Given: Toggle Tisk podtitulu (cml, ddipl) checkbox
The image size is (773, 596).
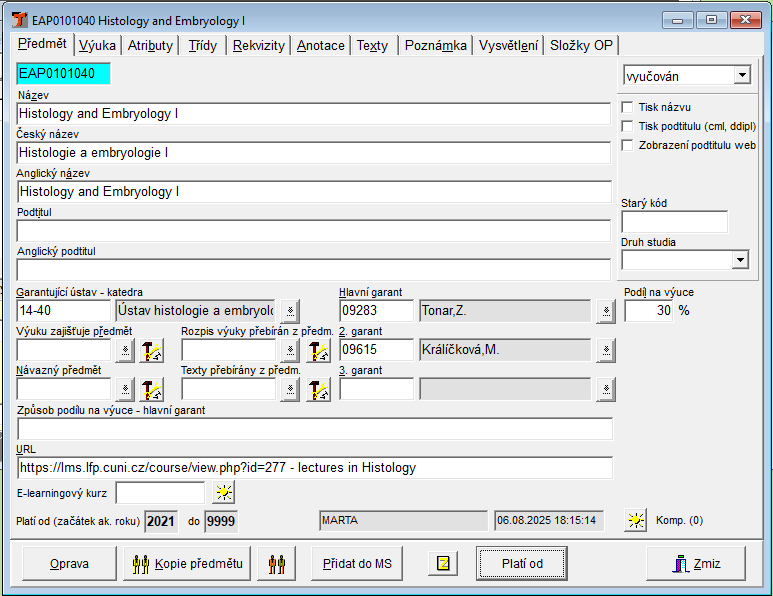Looking at the screenshot, I should (628, 126).
